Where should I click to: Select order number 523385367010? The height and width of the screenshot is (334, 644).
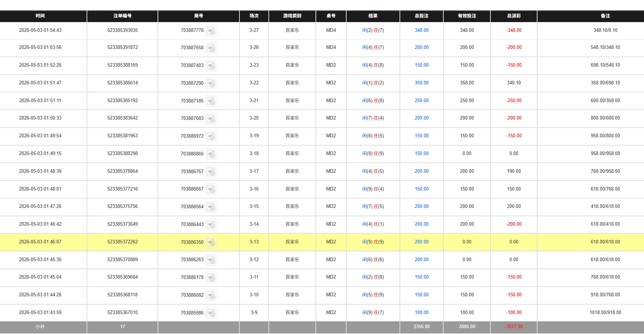click(x=122, y=313)
